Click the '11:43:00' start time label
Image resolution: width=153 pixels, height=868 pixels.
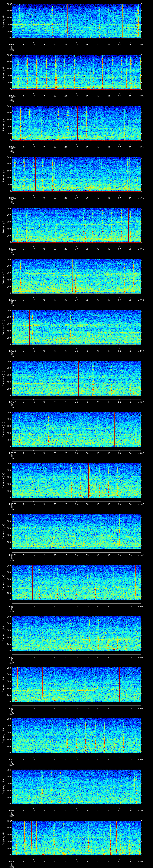[x=12, y=657]
